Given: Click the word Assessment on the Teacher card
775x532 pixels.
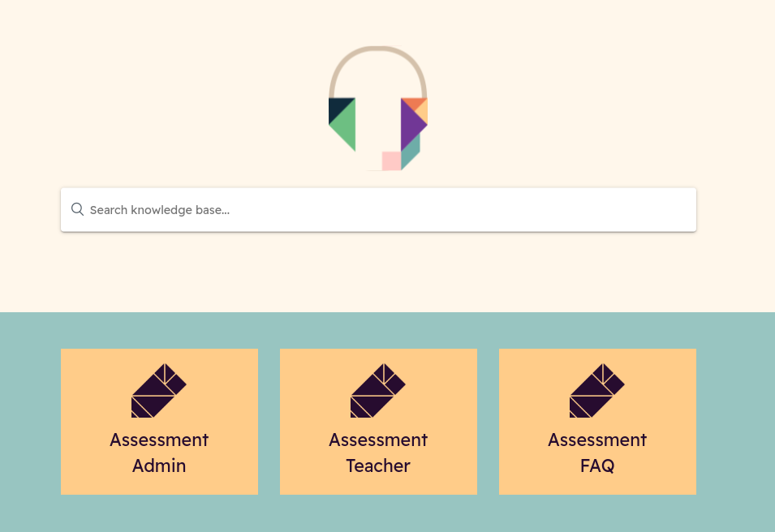Looking at the screenshot, I should (x=378, y=440).
